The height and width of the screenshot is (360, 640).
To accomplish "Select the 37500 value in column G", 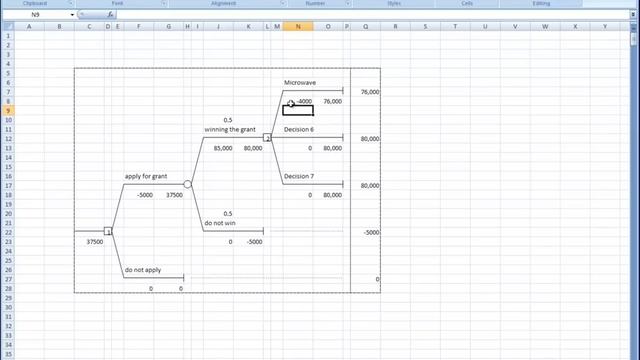I will coord(174,195).
